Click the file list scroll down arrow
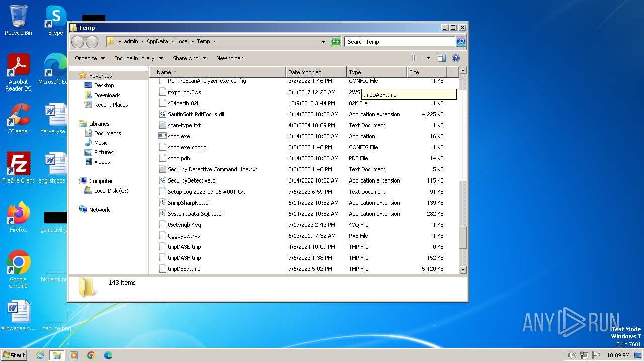Viewport: 644px width, 362px height. click(463, 270)
